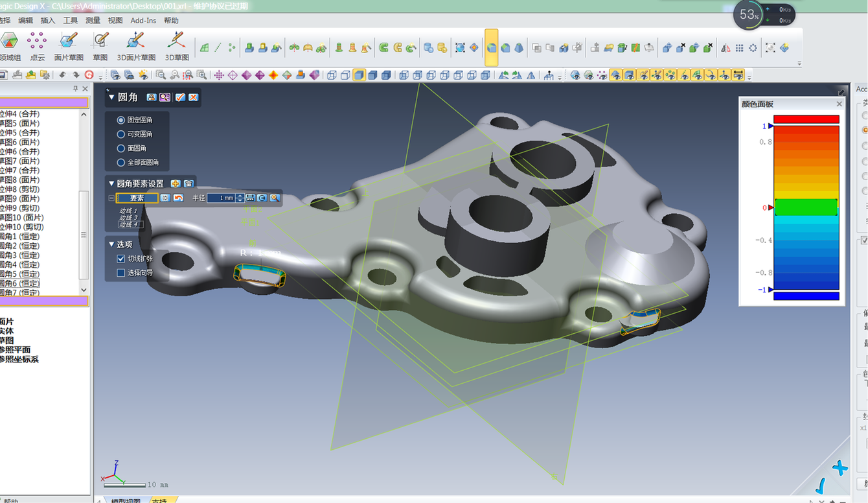Viewport: 868px width, 503px height.
Task: Select 边线 4 in the element list
Action: coord(131,224)
